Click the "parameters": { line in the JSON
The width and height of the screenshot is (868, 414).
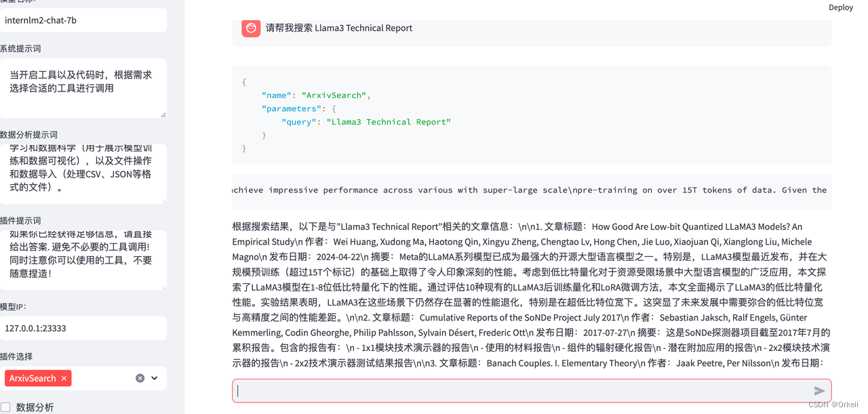[x=298, y=108]
